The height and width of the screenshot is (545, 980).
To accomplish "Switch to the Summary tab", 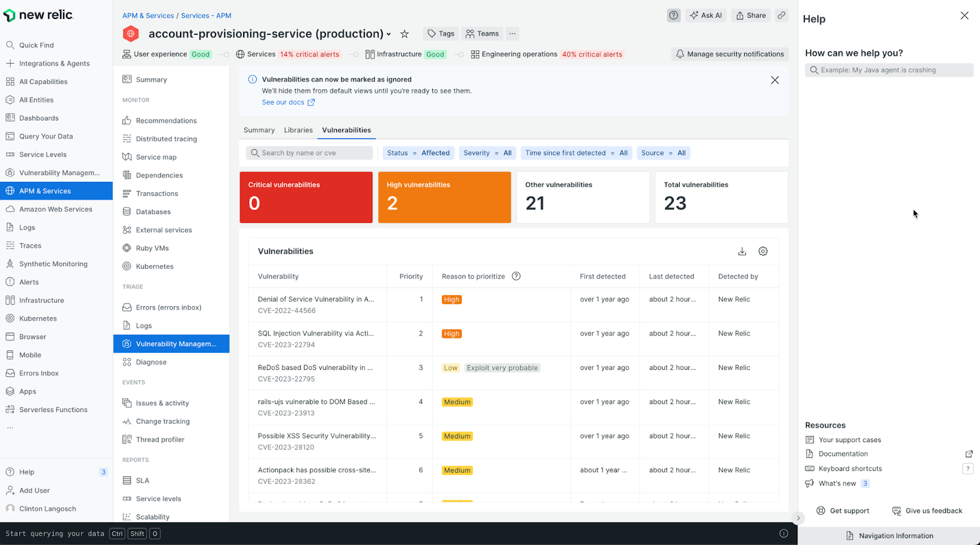I will click(x=259, y=130).
